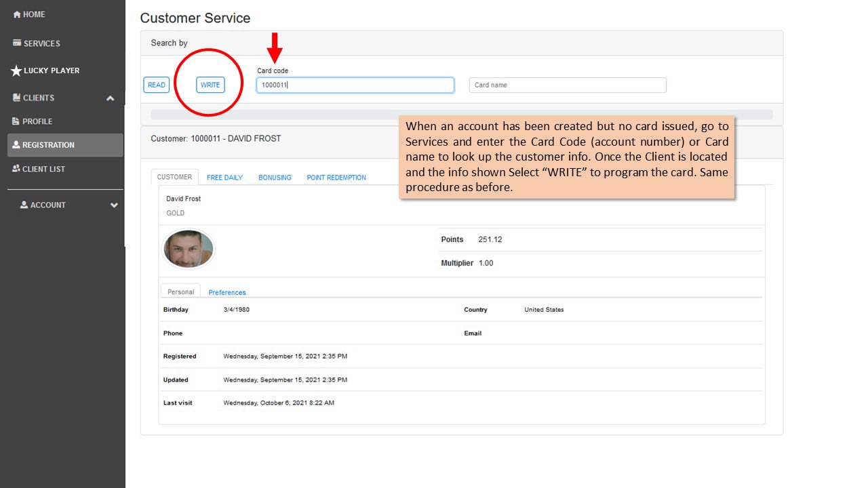Screen dimensions: 868x488
Task: Expand the Account section chevron
Action: coord(114,205)
